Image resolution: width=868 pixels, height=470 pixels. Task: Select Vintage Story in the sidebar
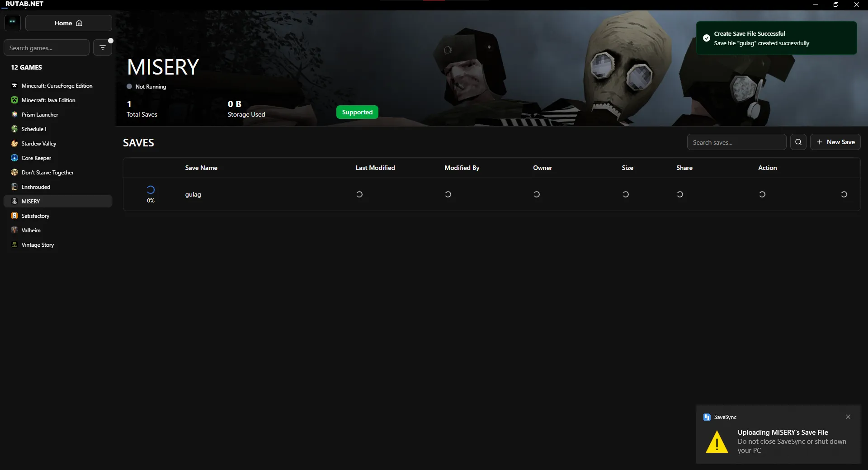click(x=38, y=245)
